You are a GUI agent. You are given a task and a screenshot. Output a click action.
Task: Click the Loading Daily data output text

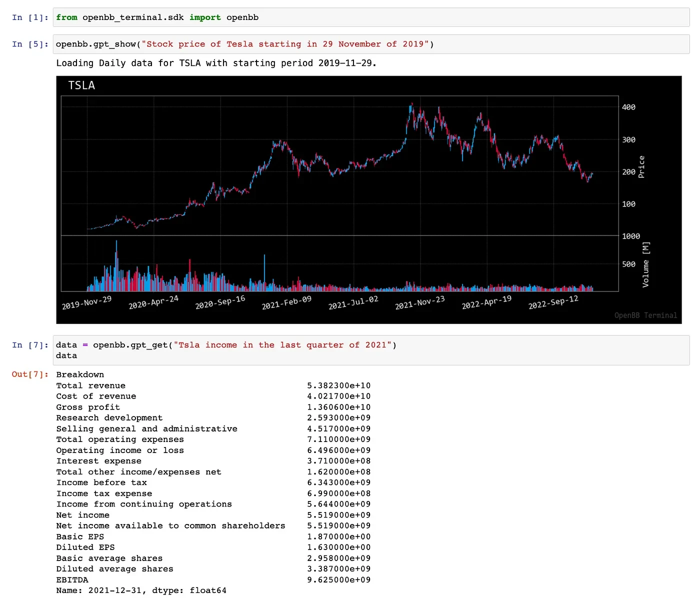point(216,63)
